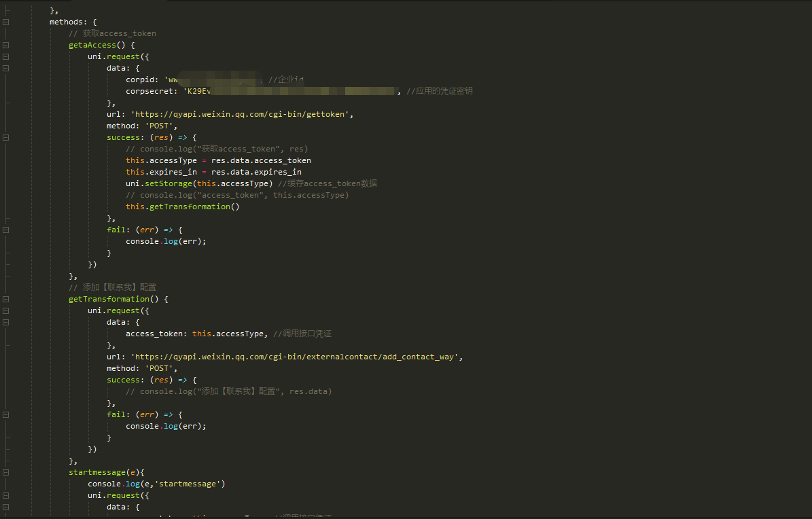Fold the uni.request call inside startmessage

click(5, 495)
